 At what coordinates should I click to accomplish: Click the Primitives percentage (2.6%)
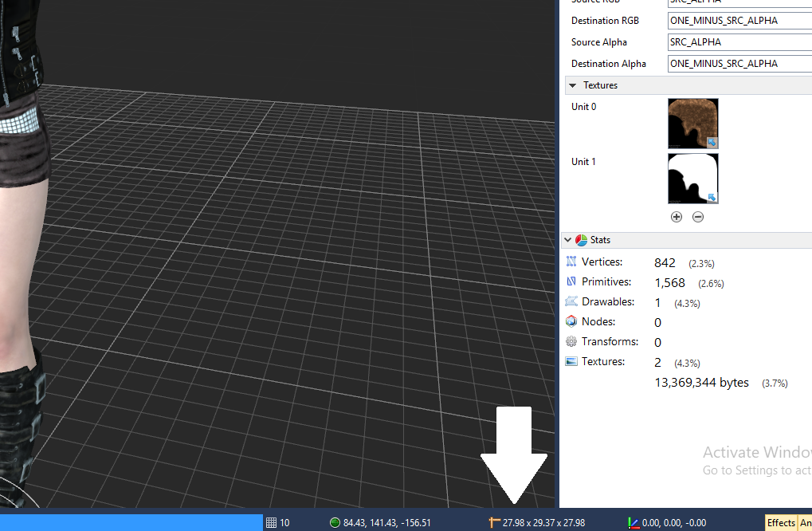click(x=711, y=284)
